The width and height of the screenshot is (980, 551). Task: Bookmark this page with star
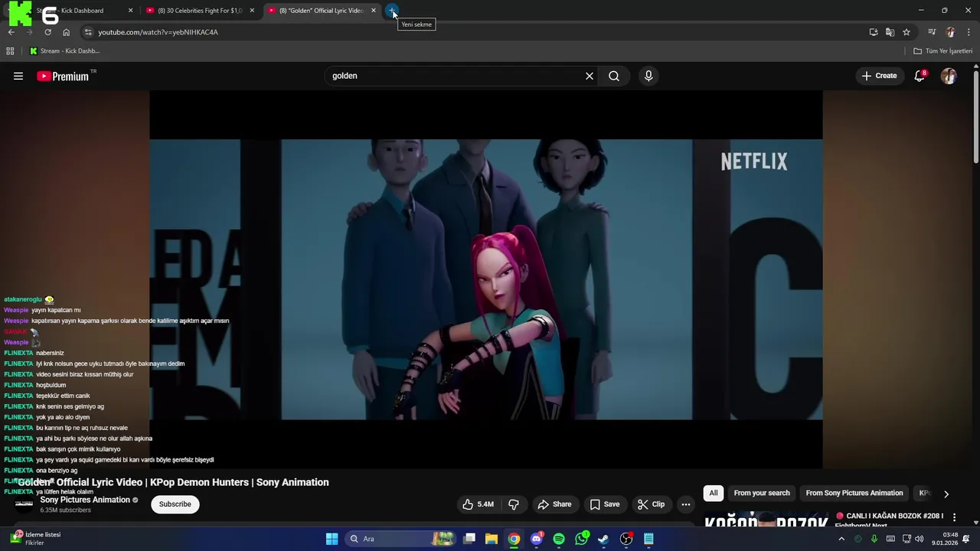(906, 32)
